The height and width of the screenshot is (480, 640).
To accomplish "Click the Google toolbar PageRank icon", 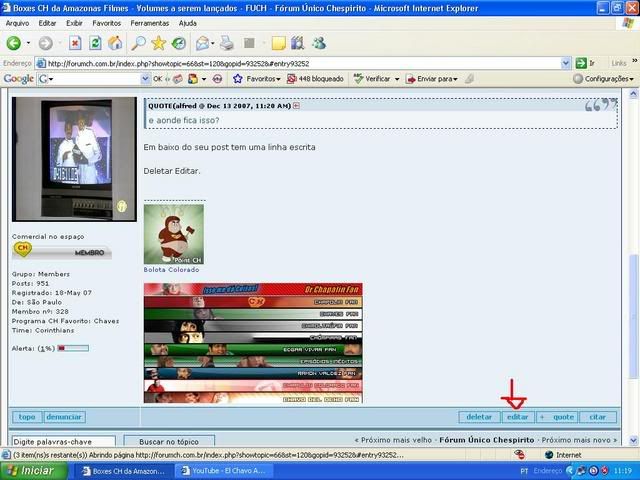I will [x=218, y=79].
